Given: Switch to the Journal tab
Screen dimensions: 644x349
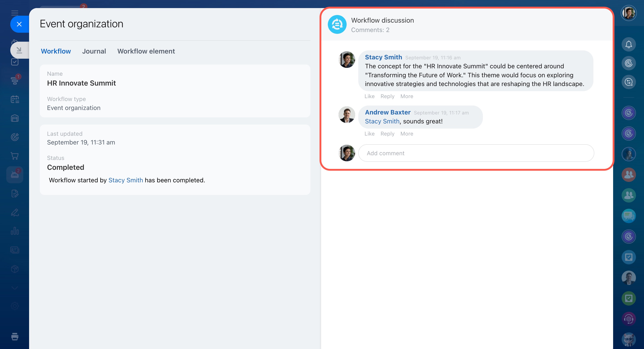Looking at the screenshot, I should pos(94,51).
